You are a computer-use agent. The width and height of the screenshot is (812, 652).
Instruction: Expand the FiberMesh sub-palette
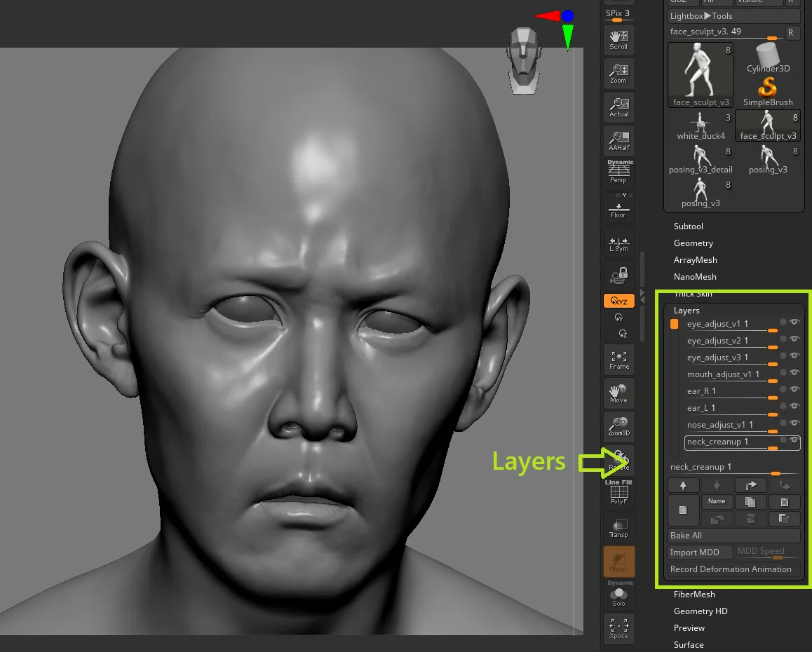[x=694, y=595]
